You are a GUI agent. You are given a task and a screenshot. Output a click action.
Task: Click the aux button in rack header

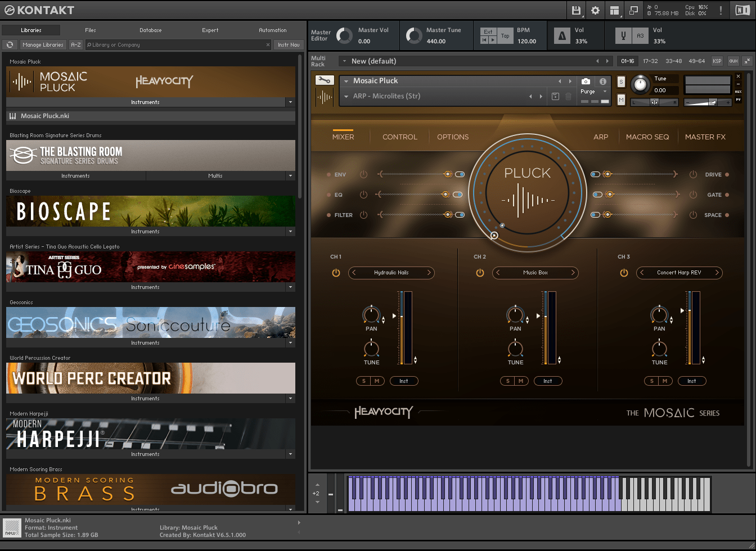[733, 61]
